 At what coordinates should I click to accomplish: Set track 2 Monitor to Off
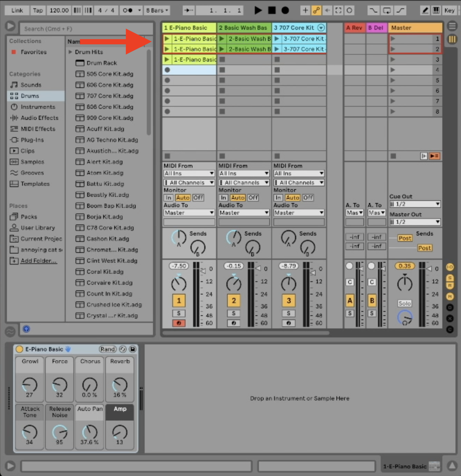pos(253,197)
